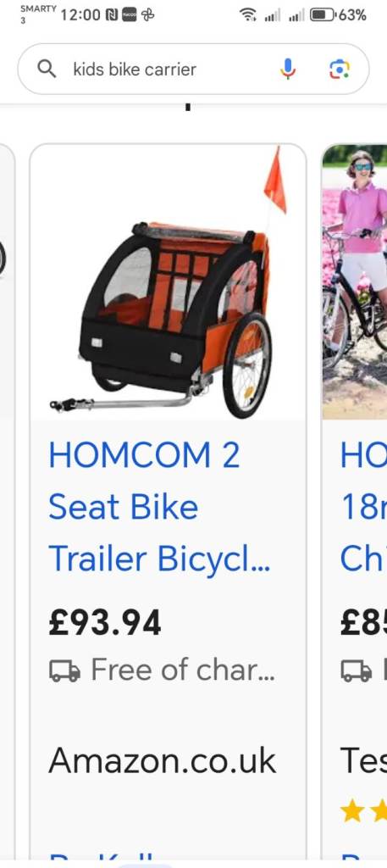Image resolution: width=387 pixels, height=868 pixels.
Task: Open the cyclist photo on the second card
Action: coord(355,281)
